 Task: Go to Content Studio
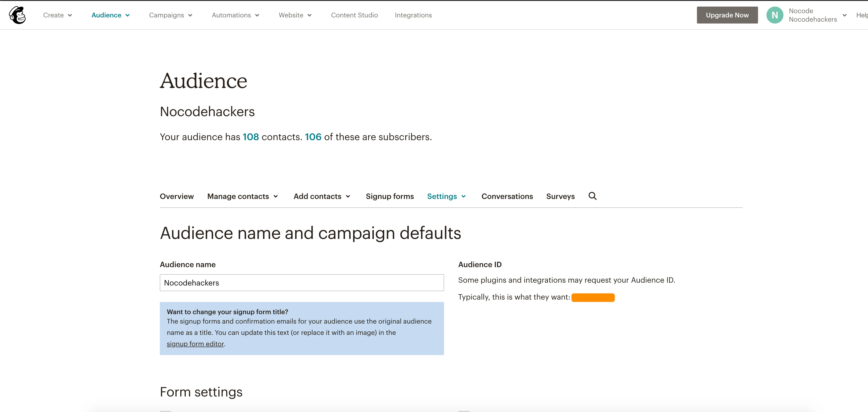(x=354, y=15)
